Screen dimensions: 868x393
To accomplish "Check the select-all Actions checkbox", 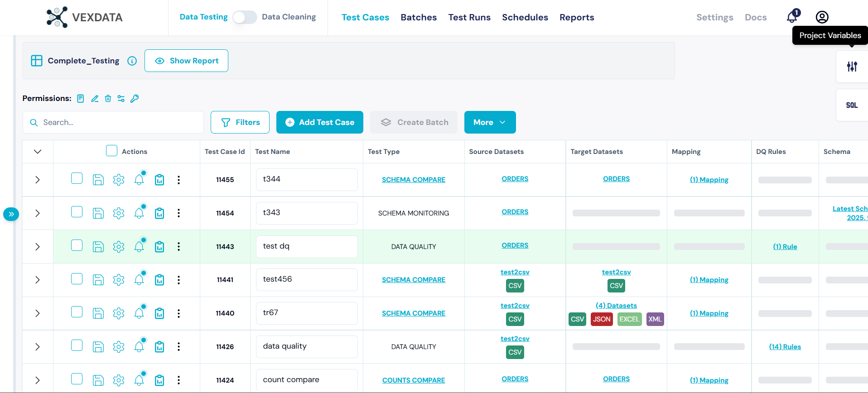I will coord(111,151).
